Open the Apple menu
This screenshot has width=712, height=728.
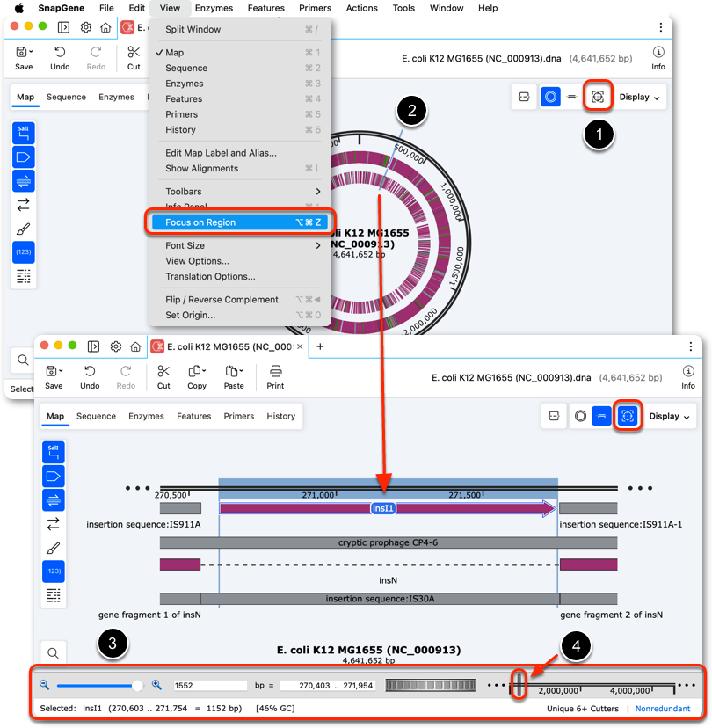pos(19,8)
